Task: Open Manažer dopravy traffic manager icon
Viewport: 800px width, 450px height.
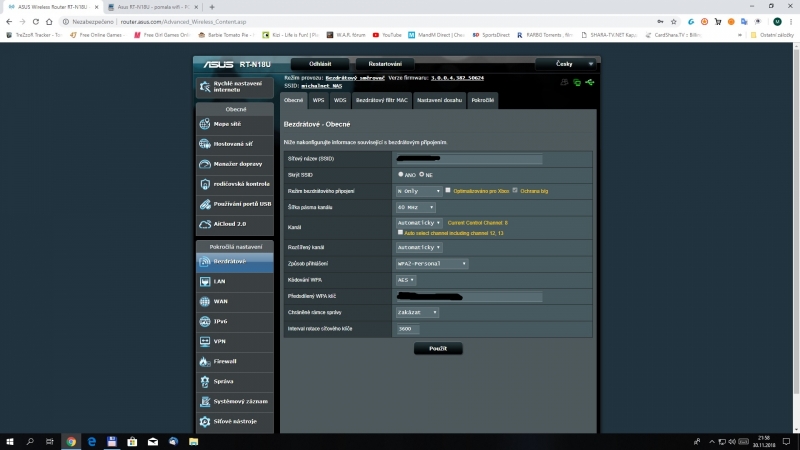Action: (205, 164)
